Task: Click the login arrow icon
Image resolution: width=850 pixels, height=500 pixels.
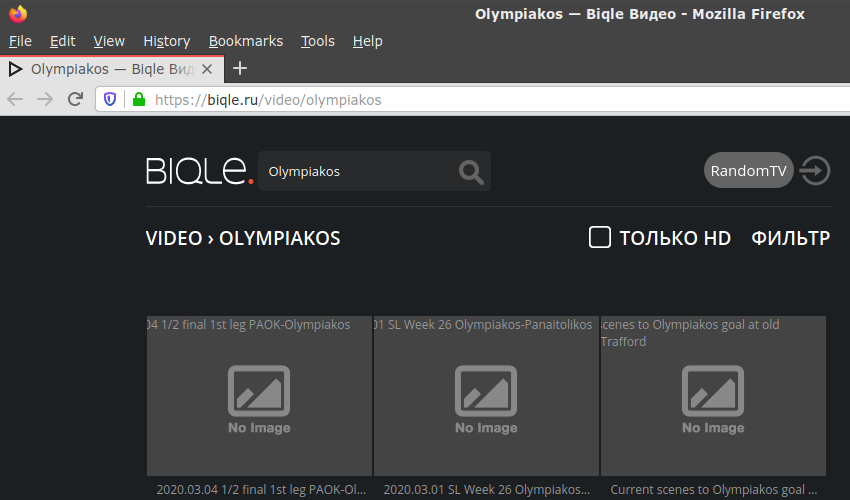Action: (x=815, y=171)
